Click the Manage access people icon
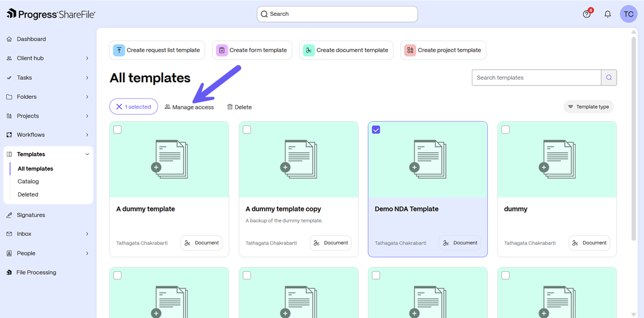This screenshot has height=318, width=644. click(167, 107)
